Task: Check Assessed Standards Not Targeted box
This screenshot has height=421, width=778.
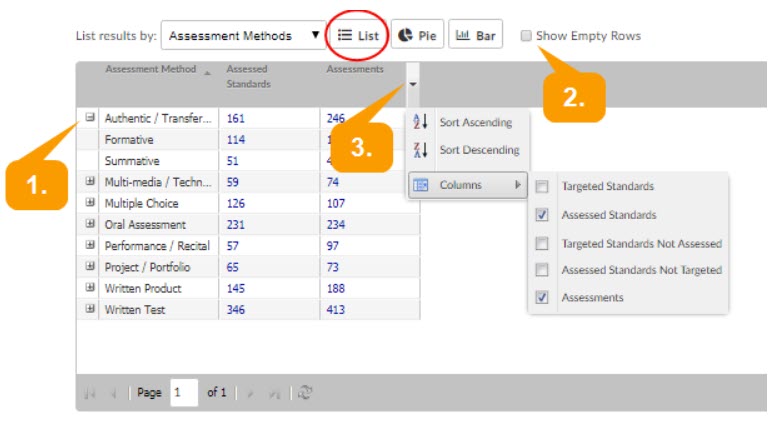Action: tap(542, 270)
